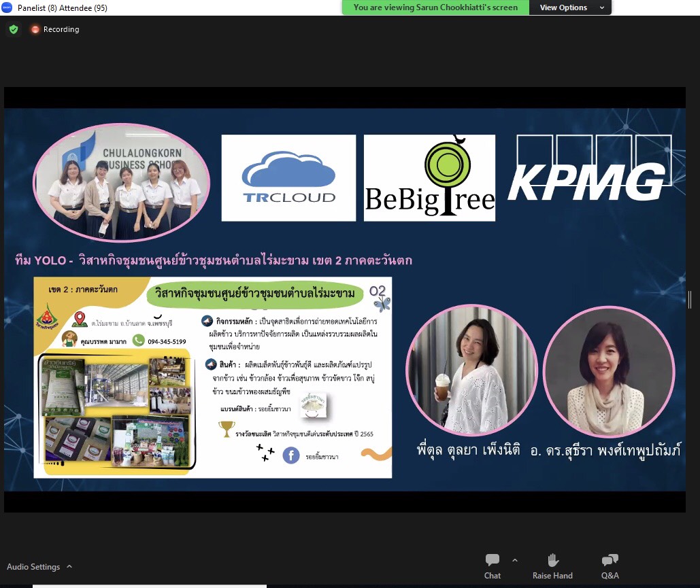Click the rice product photo collage

pos(117,411)
